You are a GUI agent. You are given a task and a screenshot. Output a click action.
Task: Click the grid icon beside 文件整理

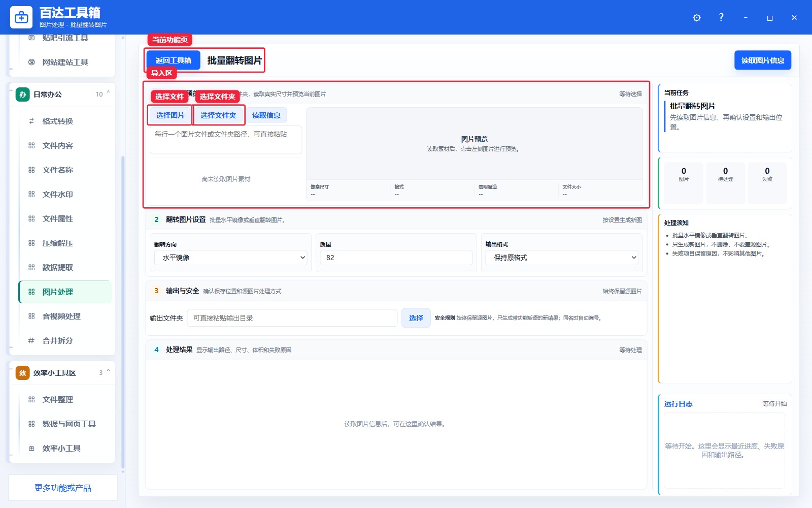(x=31, y=399)
